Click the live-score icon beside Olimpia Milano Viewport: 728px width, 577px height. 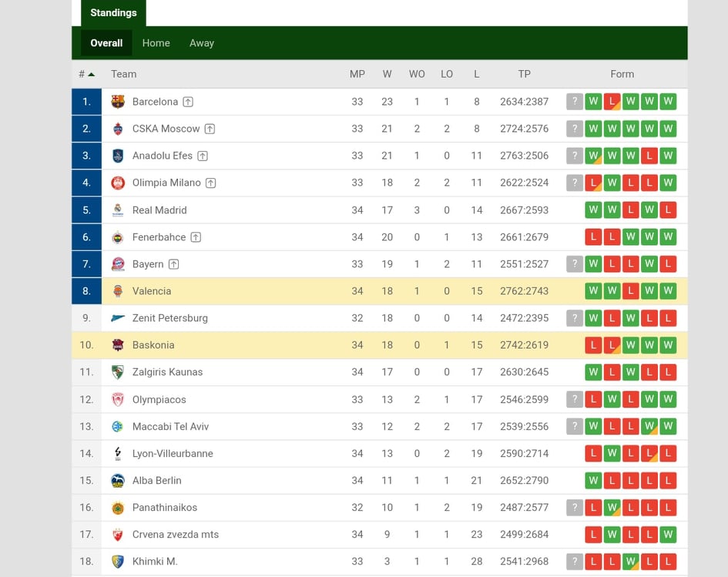pyautogui.click(x=211, y=183)
